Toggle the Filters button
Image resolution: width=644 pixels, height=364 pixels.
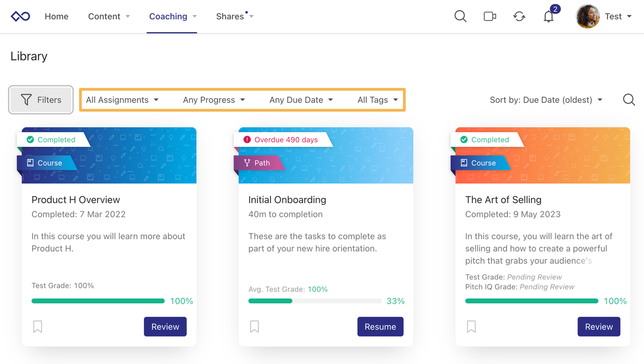(x=41, y=100)
